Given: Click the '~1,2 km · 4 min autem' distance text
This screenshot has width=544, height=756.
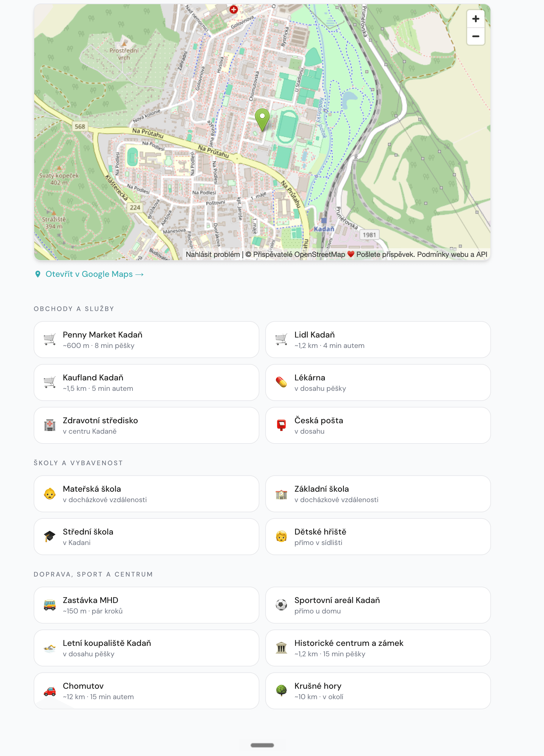Looking at the screenshot, I should point(329,346).
